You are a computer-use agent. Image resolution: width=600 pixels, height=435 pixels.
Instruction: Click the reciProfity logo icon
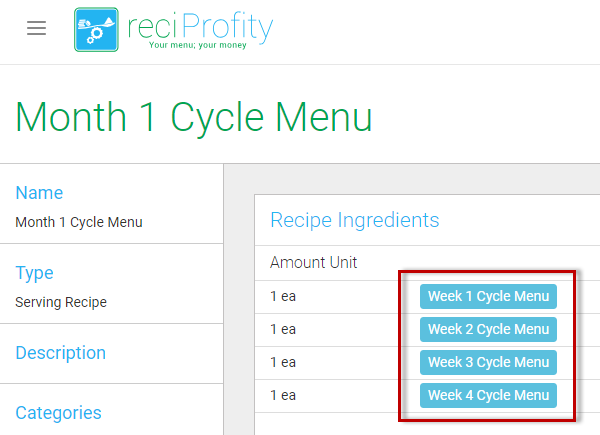(x=98, y=30)
